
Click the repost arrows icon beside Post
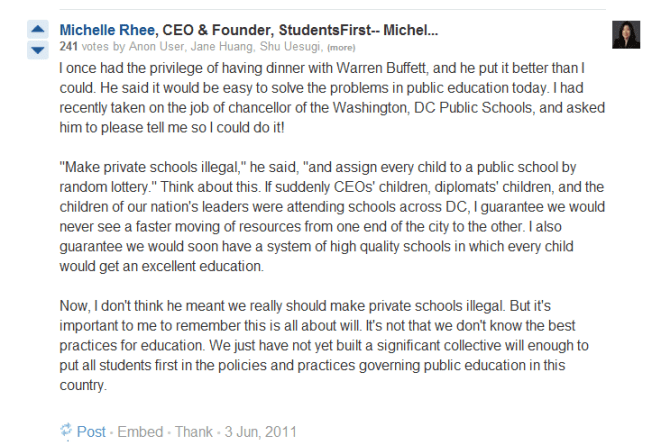click(x=66, y=432)
